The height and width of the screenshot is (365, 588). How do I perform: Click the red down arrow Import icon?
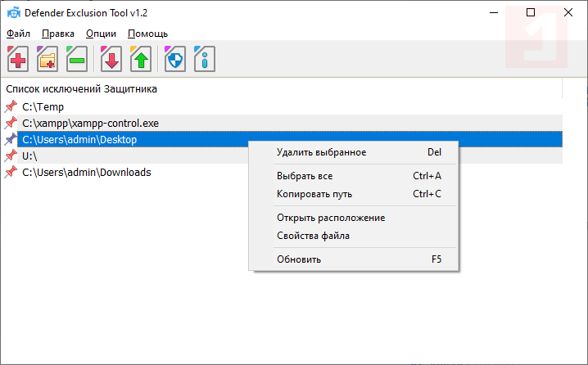pyautogui.click(x=111, y=59)
